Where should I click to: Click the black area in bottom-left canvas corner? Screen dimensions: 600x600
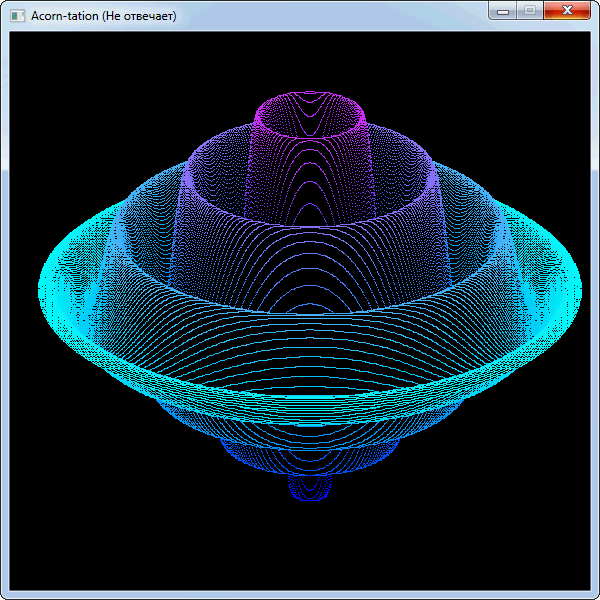point(40,560)
